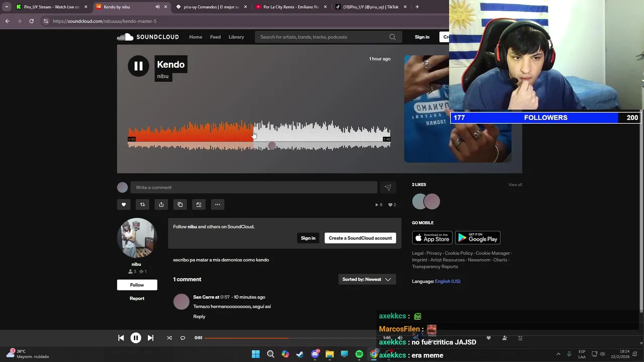The height and width of the screenshot is (362, 644).
Task: Get it on Google Play badge
Action: point(477,238)
